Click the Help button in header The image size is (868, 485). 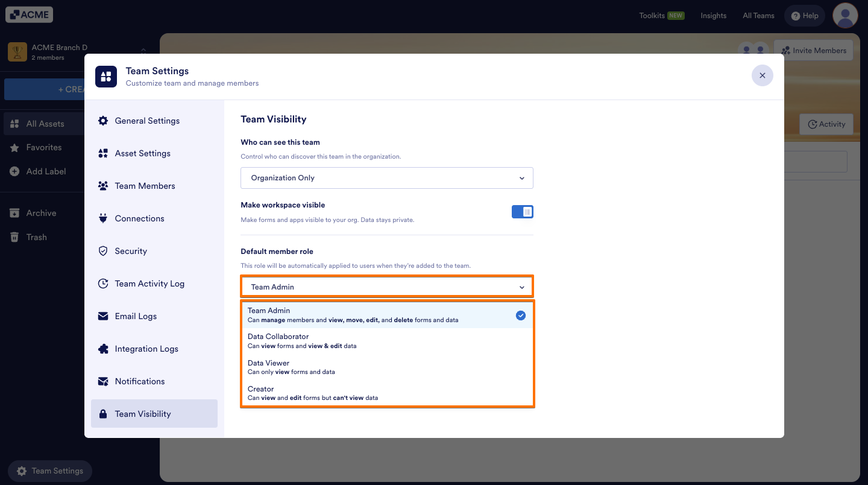805,16
